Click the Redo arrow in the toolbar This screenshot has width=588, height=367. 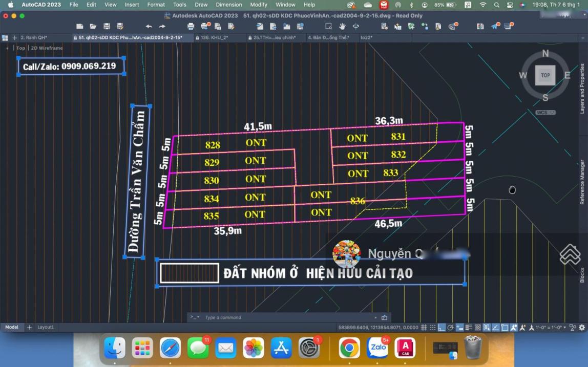point(162,26)
